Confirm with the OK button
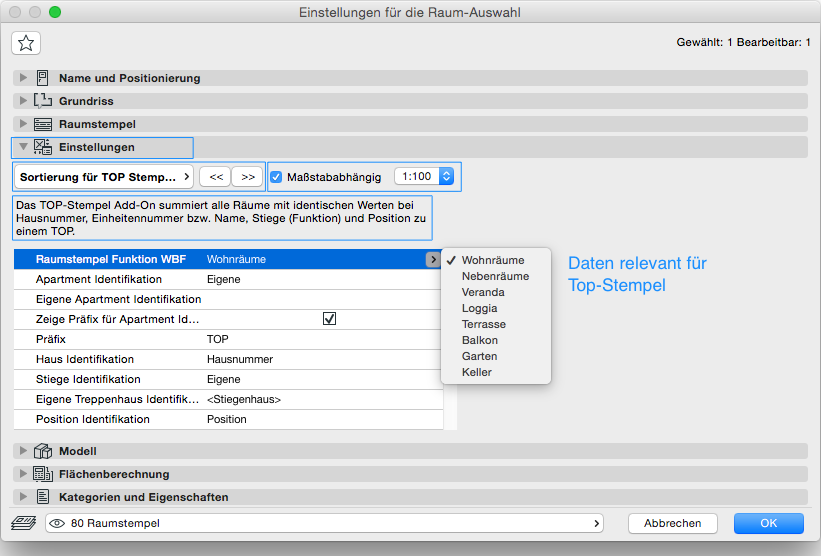This screenshot has height=556, width=821. (768, 523)
